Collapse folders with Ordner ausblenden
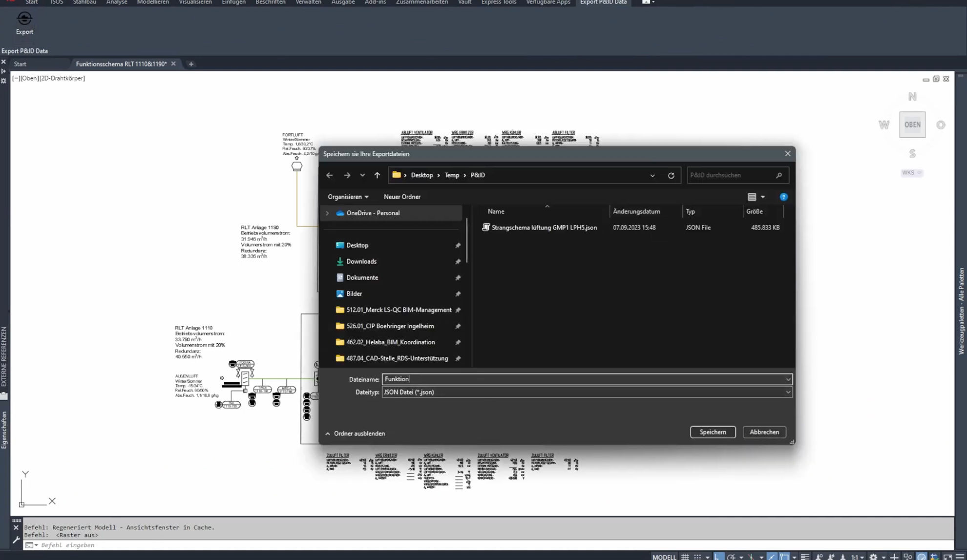Image resolution: width=967 pixels, height=560 pixels. click(355, 434)
